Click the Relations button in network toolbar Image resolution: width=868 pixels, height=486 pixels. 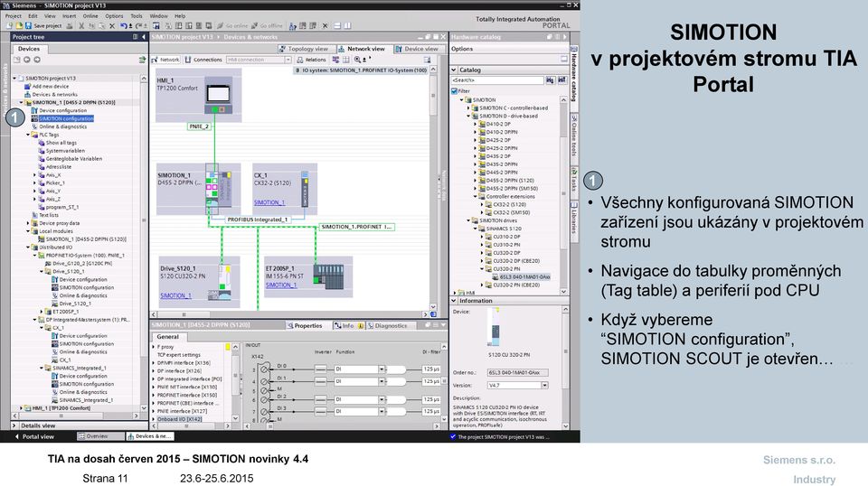point(312,60)
